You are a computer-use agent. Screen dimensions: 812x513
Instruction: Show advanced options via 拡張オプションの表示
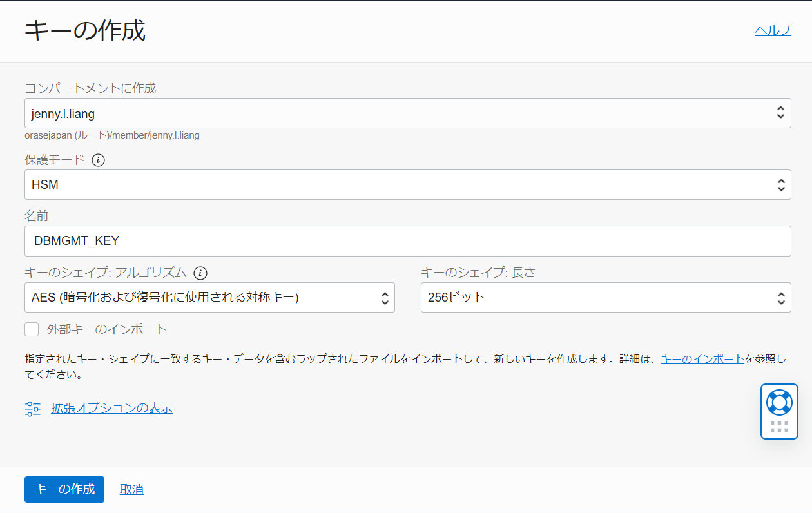click(x=111, y=408)
